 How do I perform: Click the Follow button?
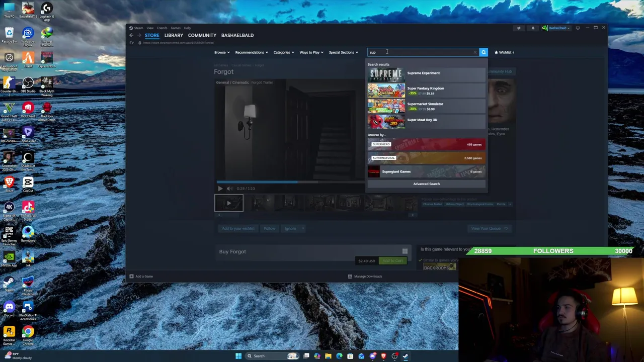[x=270, y=228]
